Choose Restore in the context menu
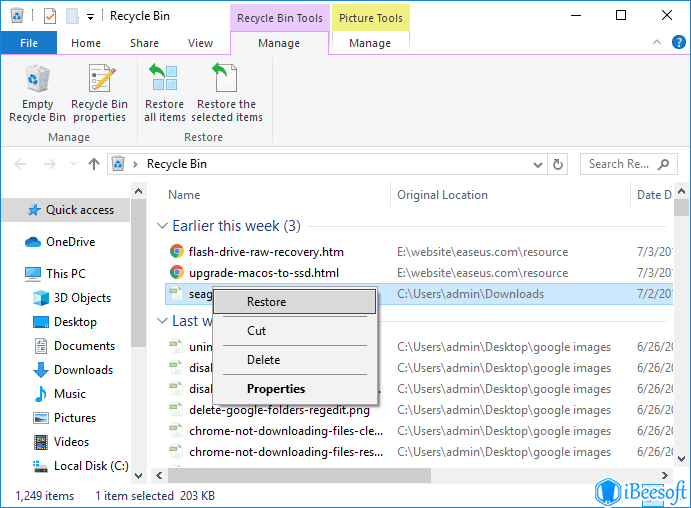Viewport: 691px width, 508px height. click(266, 302)
